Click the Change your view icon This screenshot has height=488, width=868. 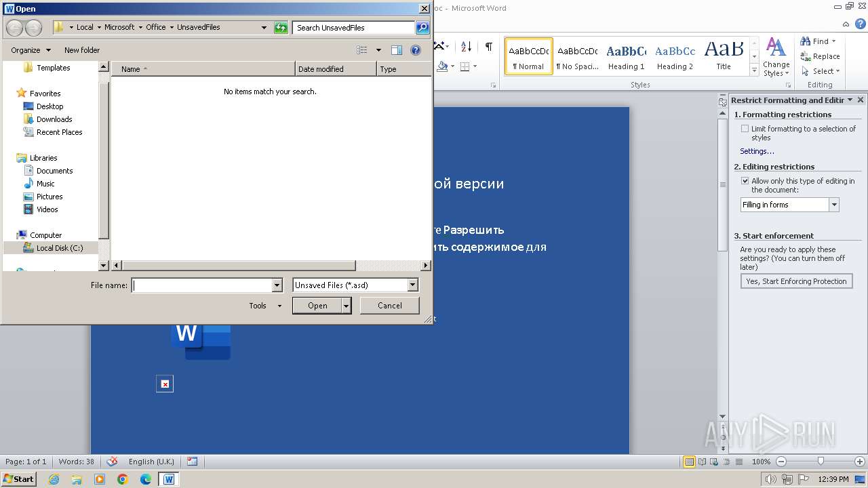click(x=362, y=50)
